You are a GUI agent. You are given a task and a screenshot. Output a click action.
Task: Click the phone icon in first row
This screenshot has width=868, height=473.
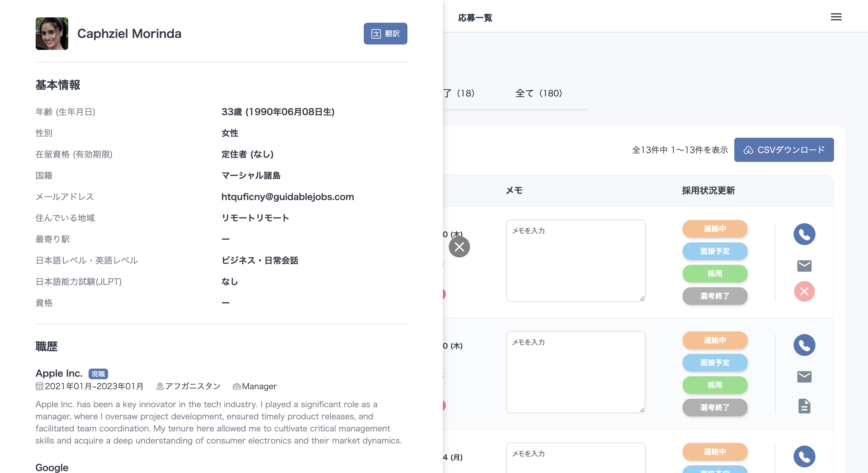804,234
